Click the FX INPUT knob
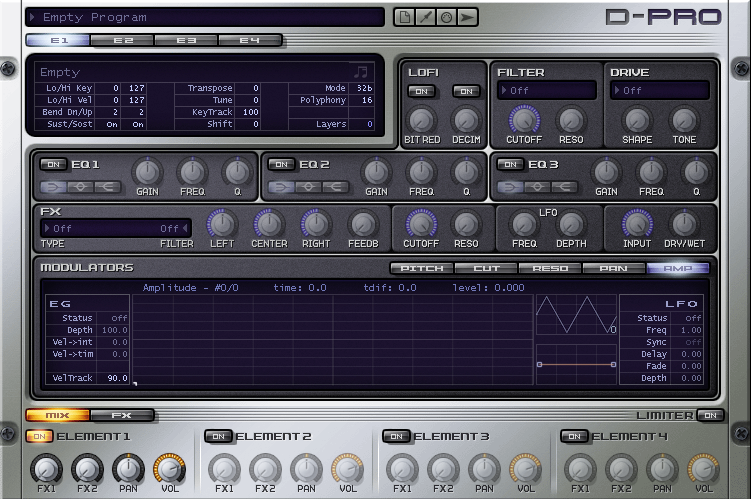The width and height of the screenshot is (751, 499). [x=637, y=224]
